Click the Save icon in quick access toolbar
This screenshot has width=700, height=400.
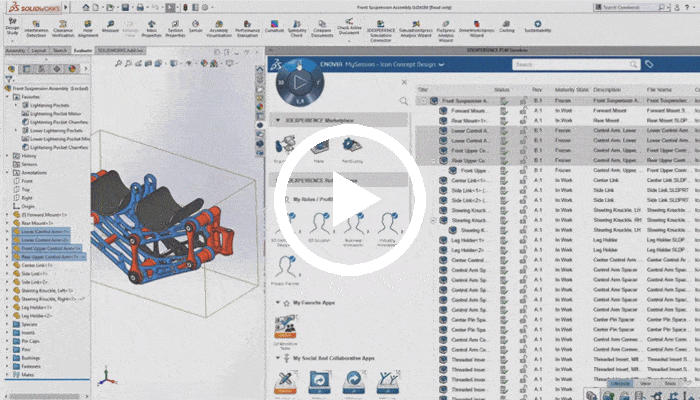coord(125,7)
